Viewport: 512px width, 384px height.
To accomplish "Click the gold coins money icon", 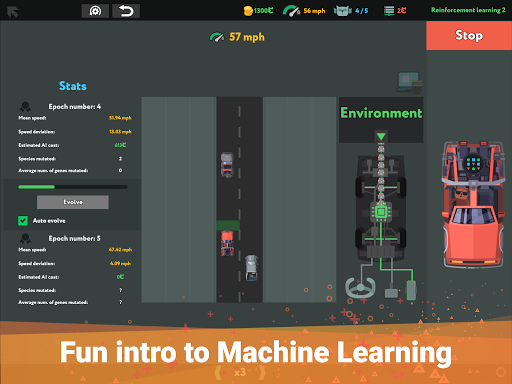I will pos(248,11).
